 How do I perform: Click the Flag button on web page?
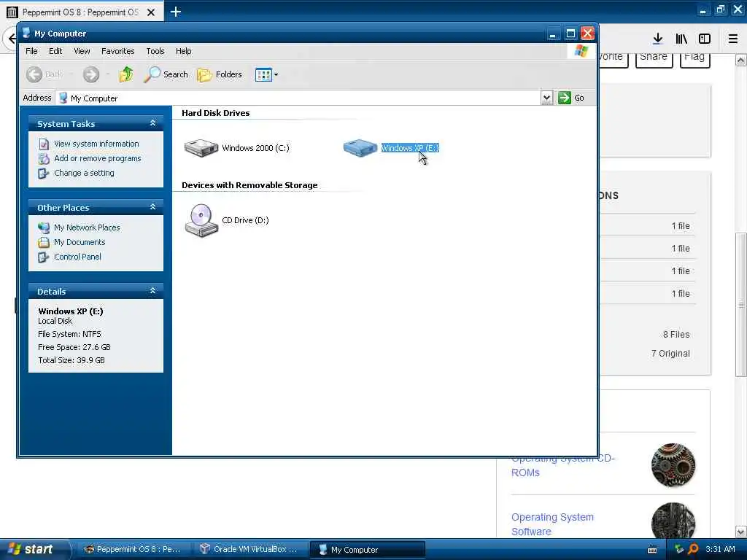pos(694,59)
